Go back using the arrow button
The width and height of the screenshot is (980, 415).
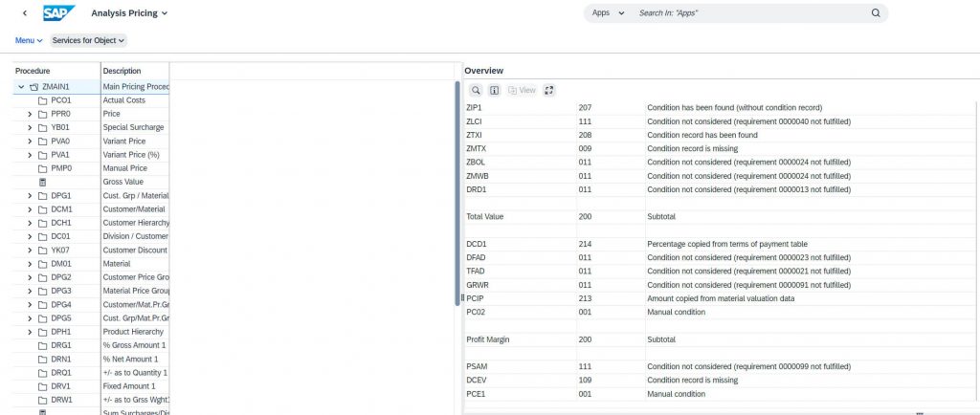click(x=24, y=13)
